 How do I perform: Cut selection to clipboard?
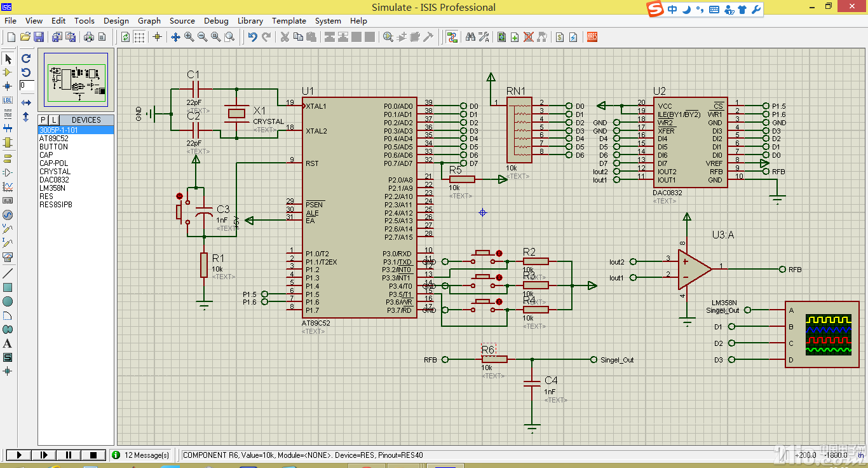tap(285, 37)
